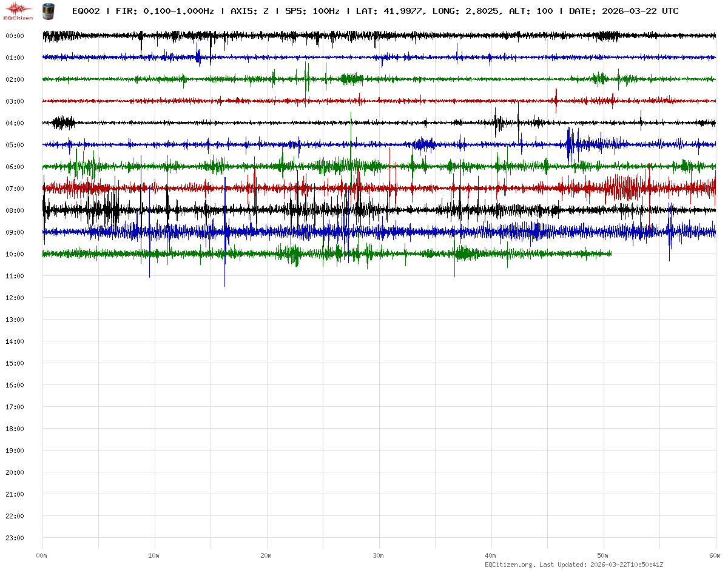
Task: Click the 10:00 hour row label
Action: (15, 254)
